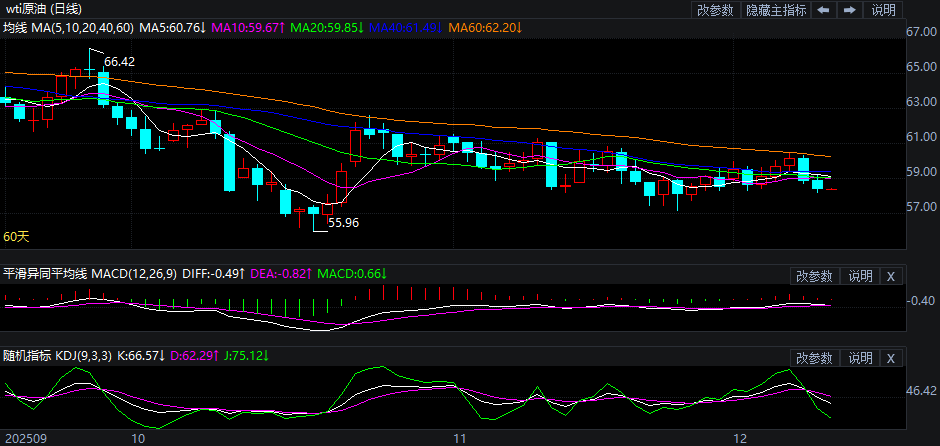Click 改参数 in the KDJ panel
Image resolution: width=940 pixels, height=446 pixels.
click(814, 358)
